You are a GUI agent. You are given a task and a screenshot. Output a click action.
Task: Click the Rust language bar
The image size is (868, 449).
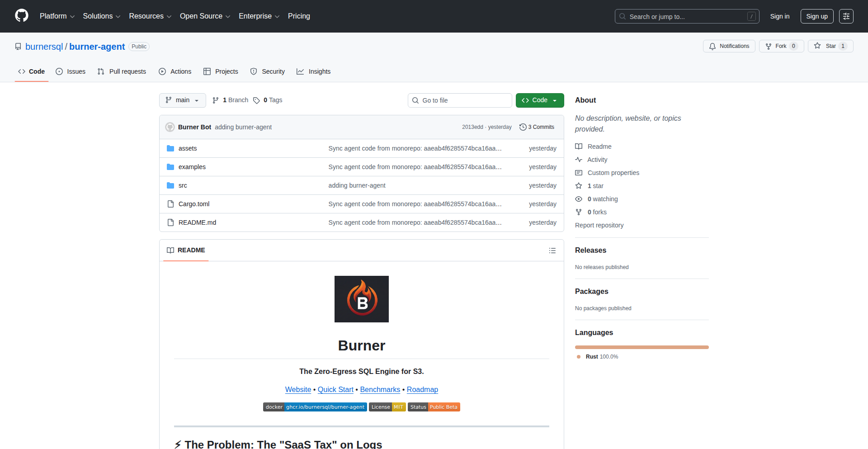pos(642,347)
